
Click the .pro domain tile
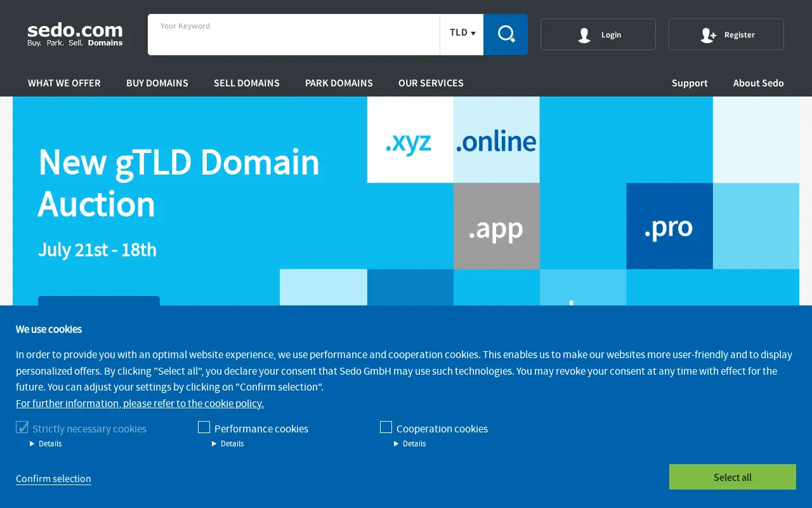tap(669, 226)
